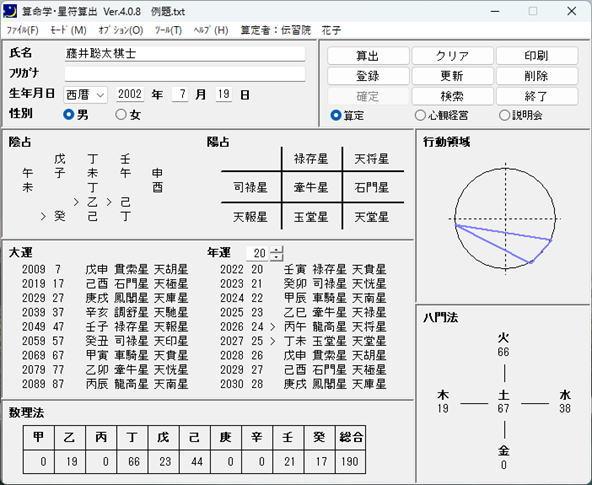Click the 算出 calculate button

tap(368, 56)
